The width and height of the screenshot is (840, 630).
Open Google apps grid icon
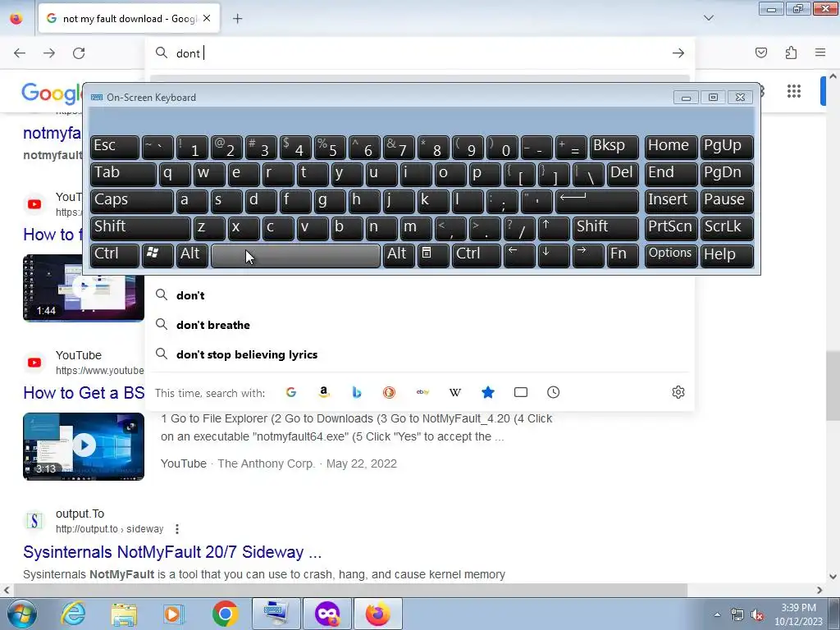click(794, 91)
